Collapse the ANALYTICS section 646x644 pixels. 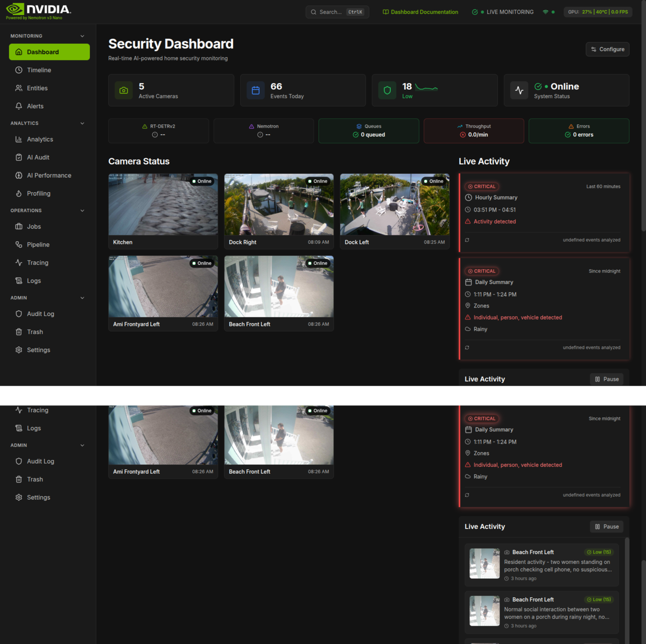(x=82, y=123)
